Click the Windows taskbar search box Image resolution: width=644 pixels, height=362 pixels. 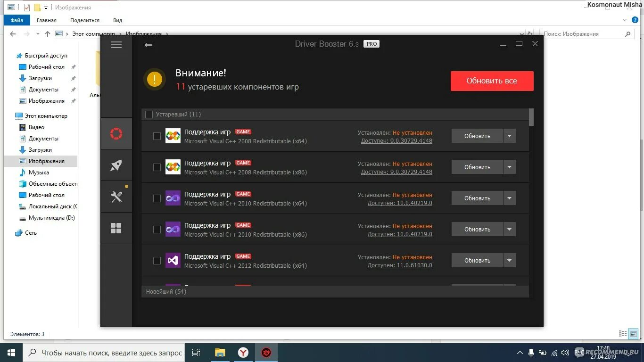[x=103, y=353]
